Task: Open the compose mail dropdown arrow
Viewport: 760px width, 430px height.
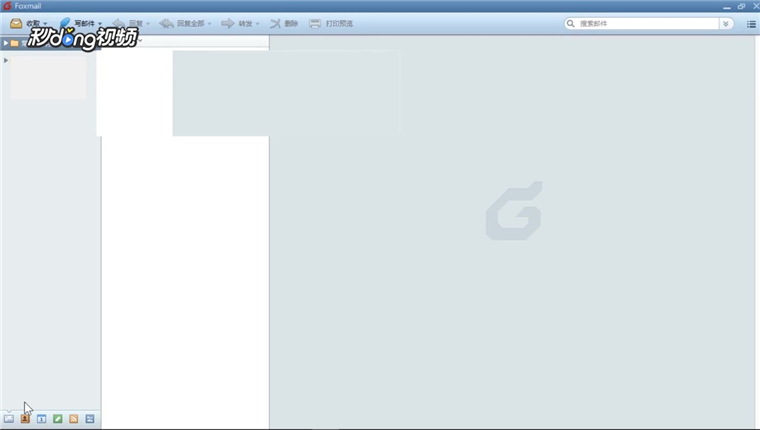Action: click(x=100, y=24)
